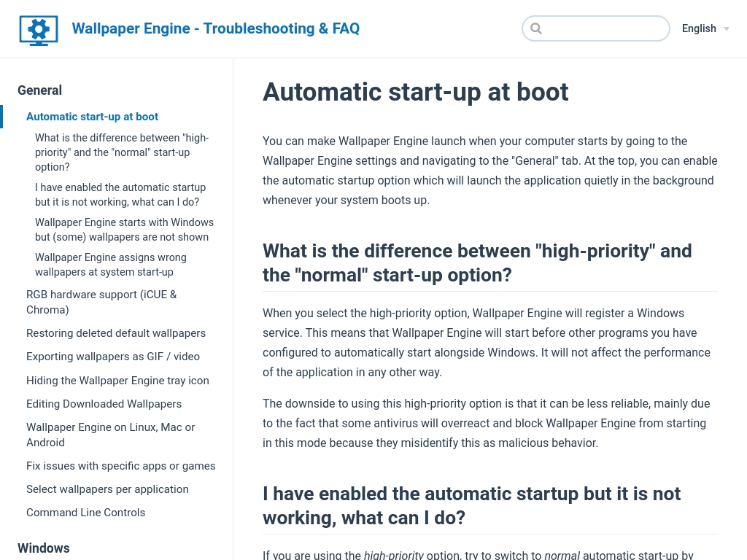Click the italic 'high-priority' word in last paragraph
The width and height of the screenshot is (747, 560).
[x=393, y=555]
